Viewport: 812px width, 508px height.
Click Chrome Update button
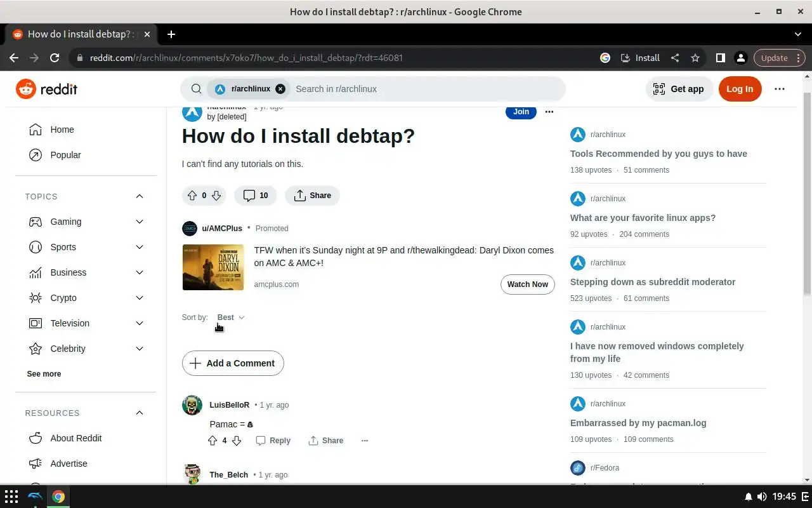click(780, 58)
